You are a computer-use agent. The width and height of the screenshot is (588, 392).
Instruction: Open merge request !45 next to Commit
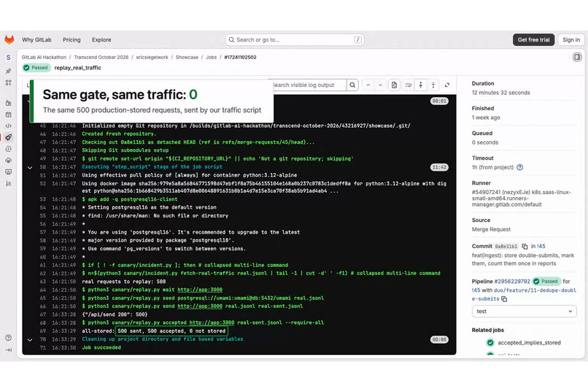point(541,247)
